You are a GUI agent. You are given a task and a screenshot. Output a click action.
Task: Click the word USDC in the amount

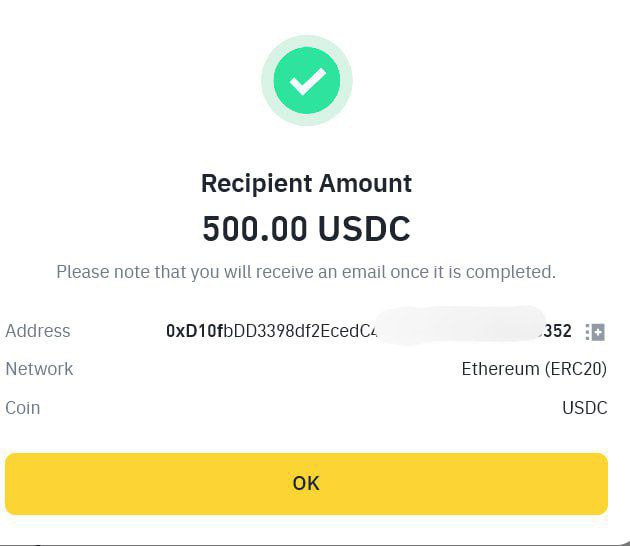click(364, 229)
